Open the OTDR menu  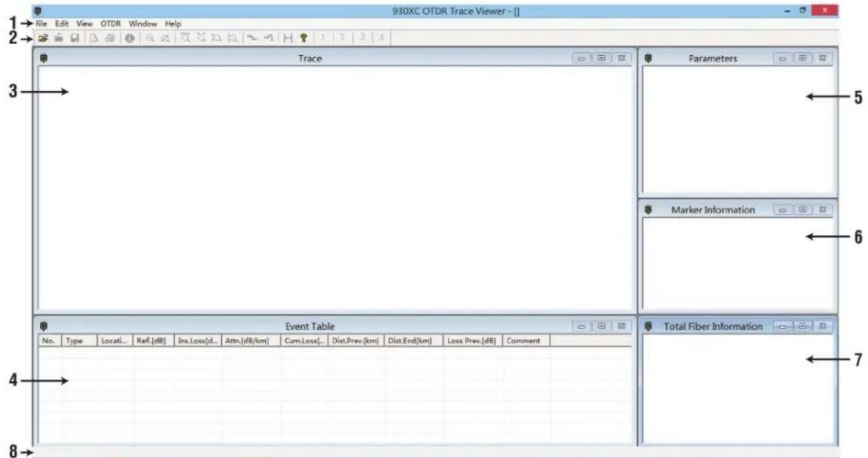[111, 24]
